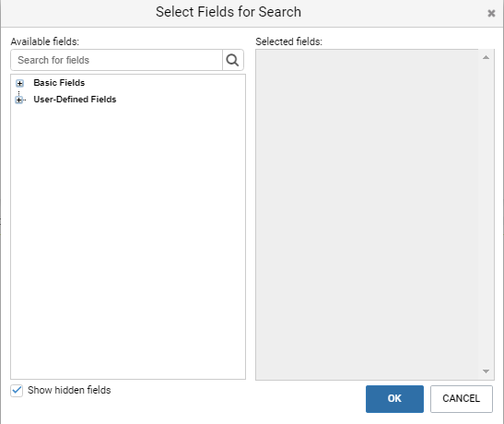The width and height of the screenshot is (504, 424).
Task: Close the Select Fields for Search dialog
Action: coord(491,13)
